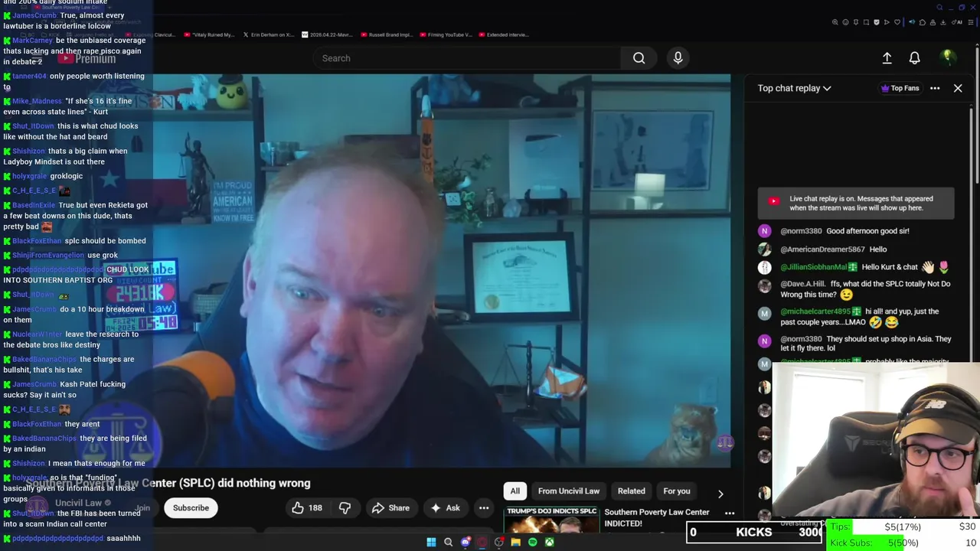Click the Ask AI button
This screenshot has width=980, height=551.
pyautogui.click(x=446, y=508)
